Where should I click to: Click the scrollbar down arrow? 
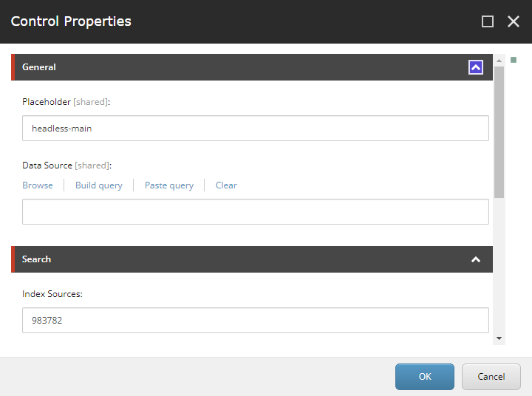499,338
